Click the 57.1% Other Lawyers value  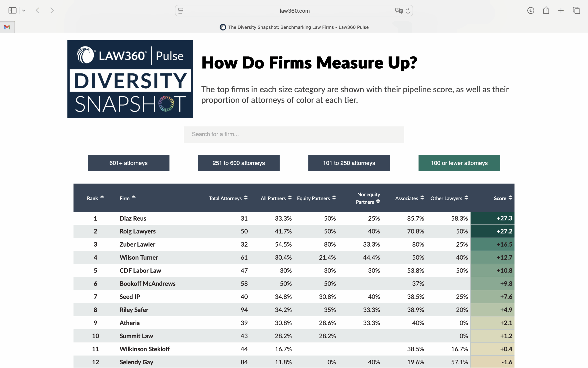(x=459, y=362)
